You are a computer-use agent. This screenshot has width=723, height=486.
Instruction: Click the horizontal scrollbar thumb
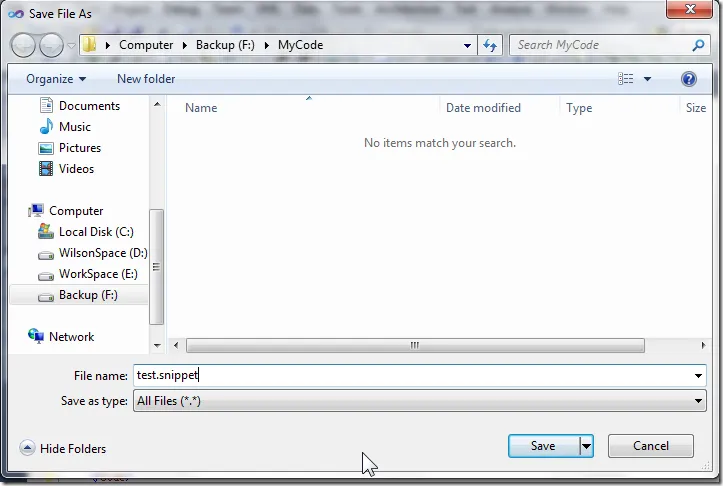[x=415, y=345]
